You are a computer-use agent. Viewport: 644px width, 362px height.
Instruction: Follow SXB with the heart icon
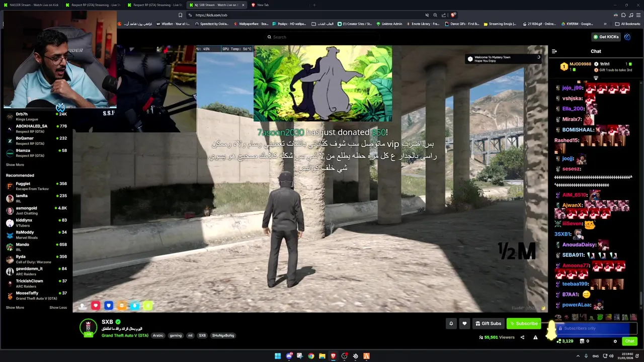pyautogui.click(x=464, y=324)
